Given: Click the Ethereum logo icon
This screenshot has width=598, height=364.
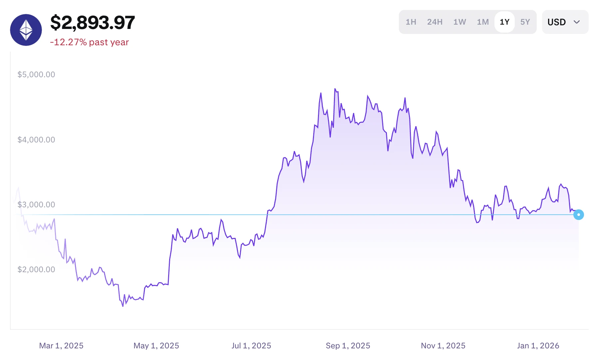Looking at the screenshot, I should coord(26,30).
